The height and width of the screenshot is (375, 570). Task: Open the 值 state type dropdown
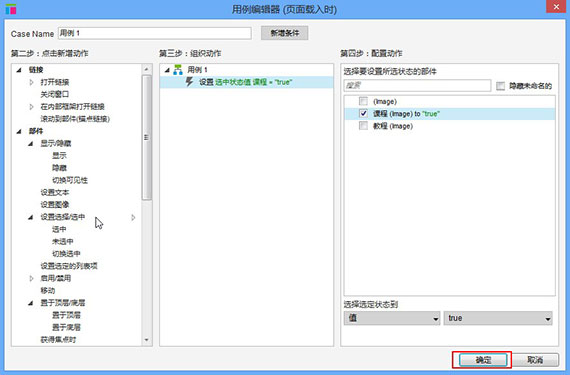tap(392, 318)
